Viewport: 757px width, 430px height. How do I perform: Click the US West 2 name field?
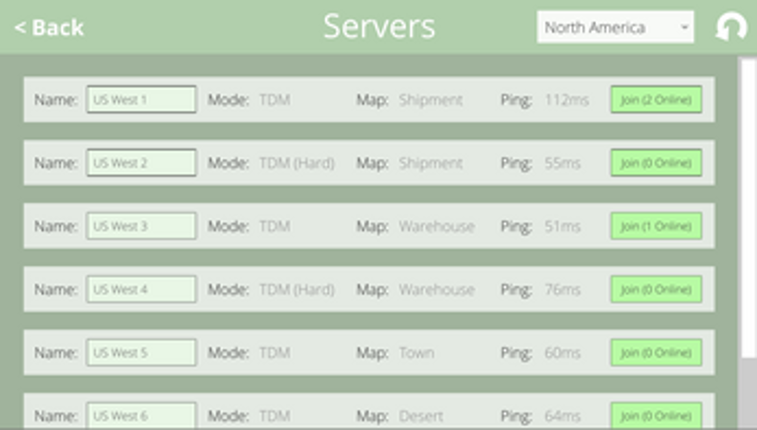[141, 163]
